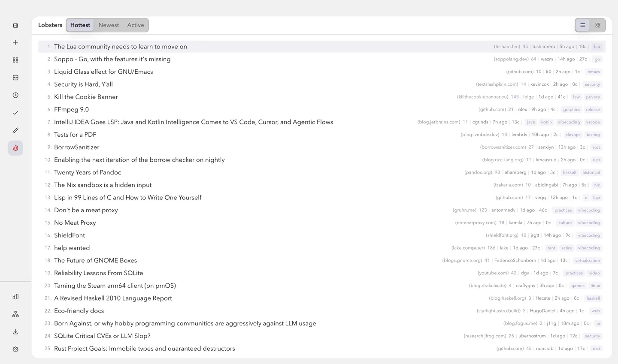Switch to list view layout
The height and width of the screenshot is (364, 618).
click(582, 25)
